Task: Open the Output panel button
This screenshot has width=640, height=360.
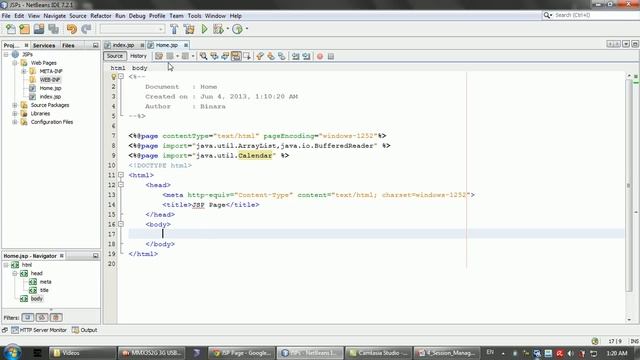Action: [x=85, y=330]
